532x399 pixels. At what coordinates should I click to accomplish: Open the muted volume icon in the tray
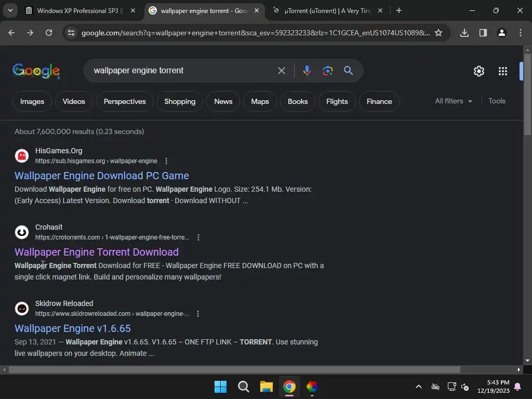pos(465,387)
